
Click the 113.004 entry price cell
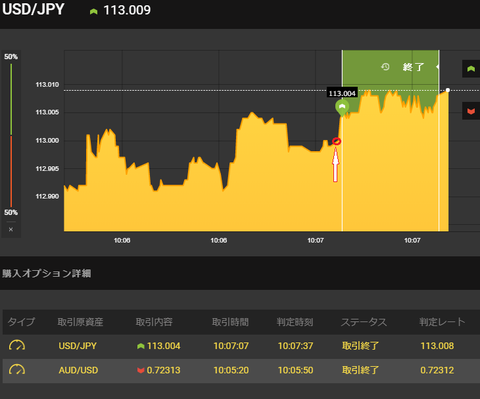(x=163, y=346)
